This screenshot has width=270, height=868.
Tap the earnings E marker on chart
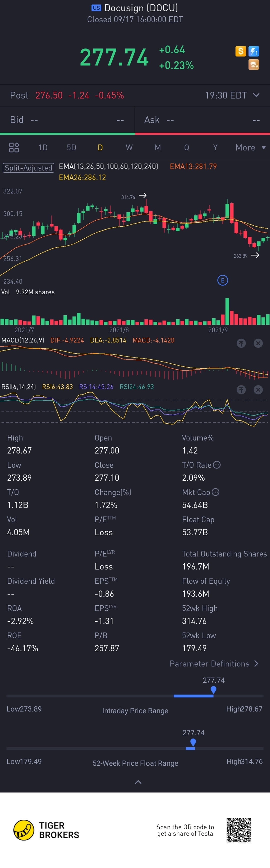click(222, 280)
